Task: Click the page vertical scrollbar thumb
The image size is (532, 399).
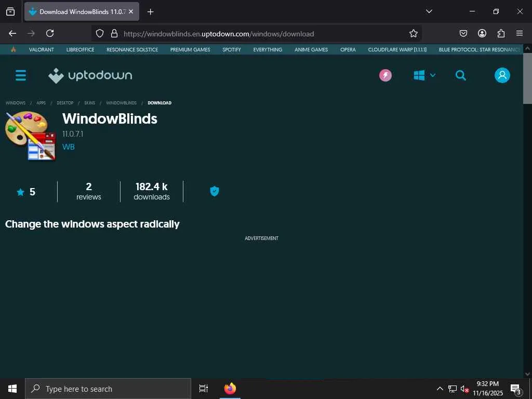Action: [x=527, y=78]
